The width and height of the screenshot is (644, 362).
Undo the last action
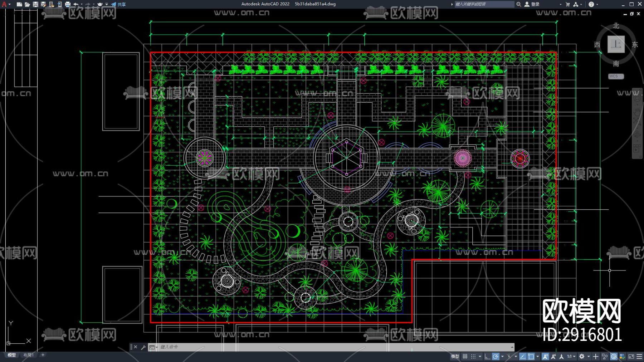coord(76,4)
